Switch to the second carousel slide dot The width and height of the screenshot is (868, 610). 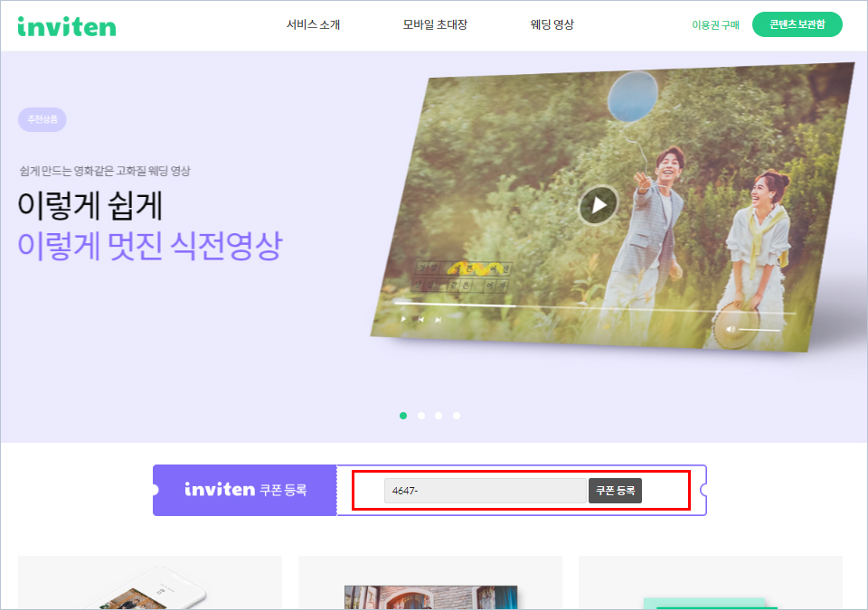[x=421, y=416]
